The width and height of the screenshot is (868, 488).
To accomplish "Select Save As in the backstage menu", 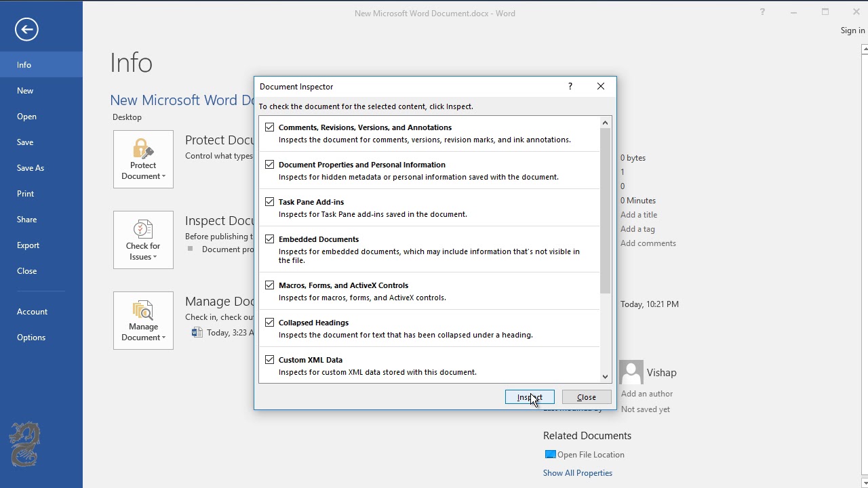I will click(41, 168).
